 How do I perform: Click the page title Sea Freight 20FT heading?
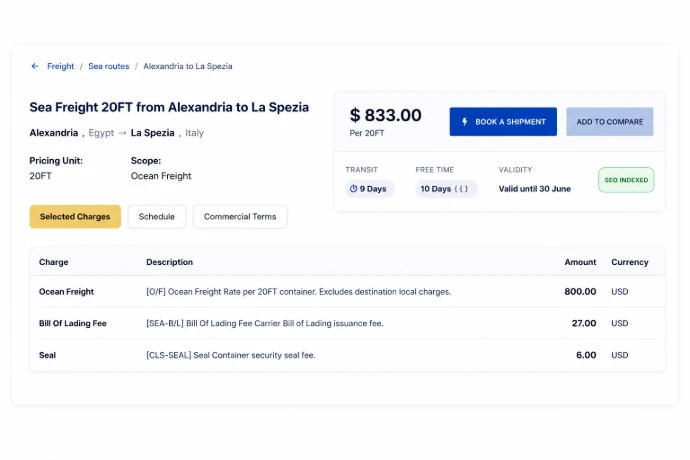click(x=169, y=107)
